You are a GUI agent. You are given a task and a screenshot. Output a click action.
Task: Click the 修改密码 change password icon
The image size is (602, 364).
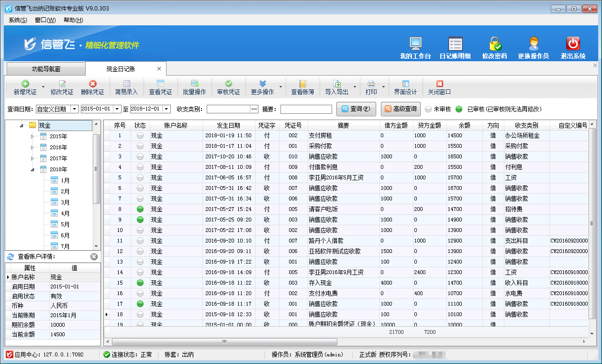pyautogui.click(x=494, y=44)
